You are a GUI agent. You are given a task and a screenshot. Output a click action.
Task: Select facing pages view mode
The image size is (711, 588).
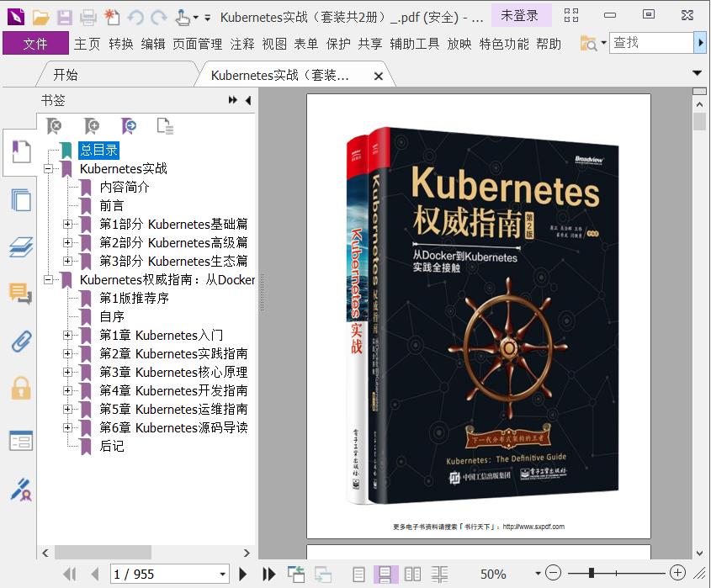(x=412, y=575)
